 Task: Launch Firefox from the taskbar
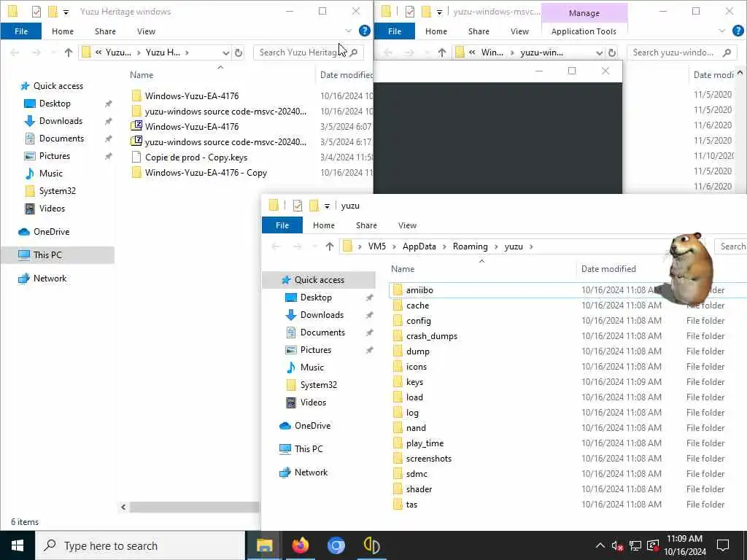[x=300, y=545]
